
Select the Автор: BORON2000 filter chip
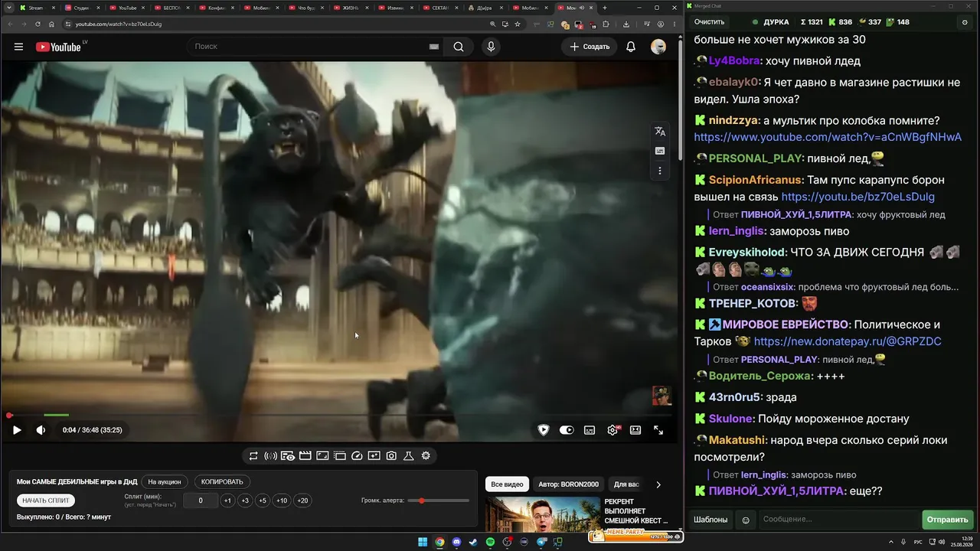(x=568, y=484)
